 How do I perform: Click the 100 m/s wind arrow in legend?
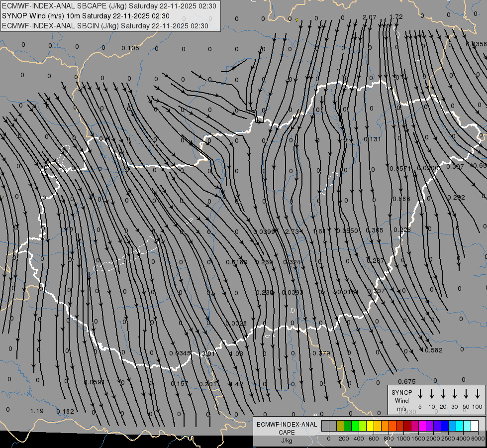(x=478, y=394)
